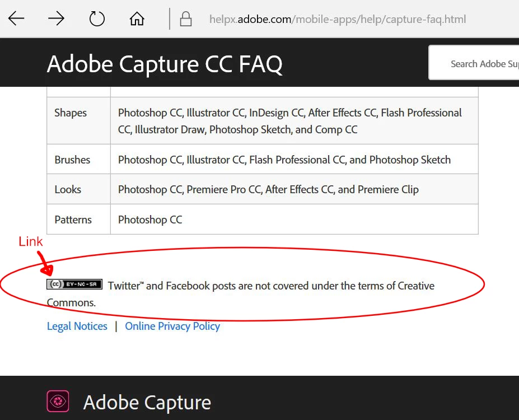Open the browser home page icon
This screenshot has width=519, height=420.
(137, 18)
